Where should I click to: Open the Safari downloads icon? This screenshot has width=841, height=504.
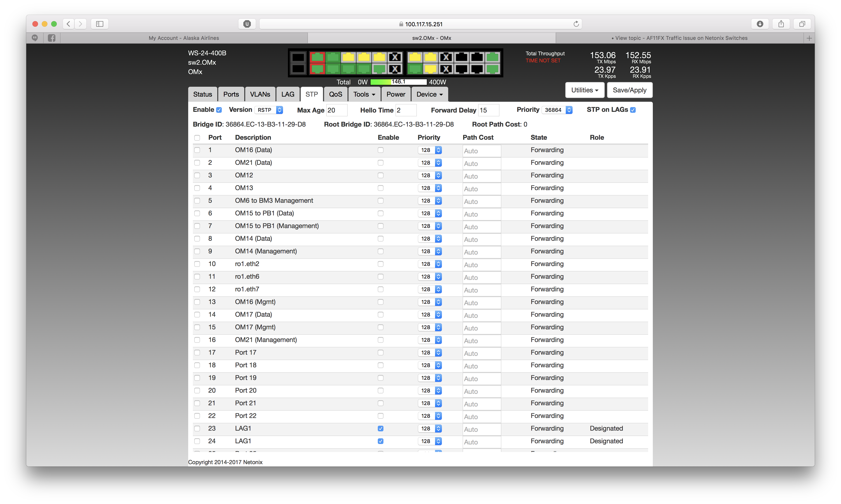(760, 24)
